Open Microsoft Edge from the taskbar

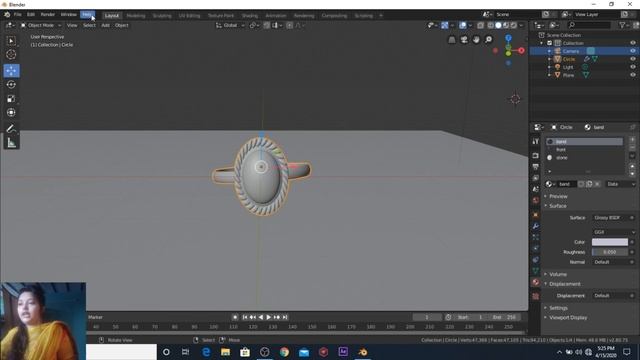click(x=206, y=352)
